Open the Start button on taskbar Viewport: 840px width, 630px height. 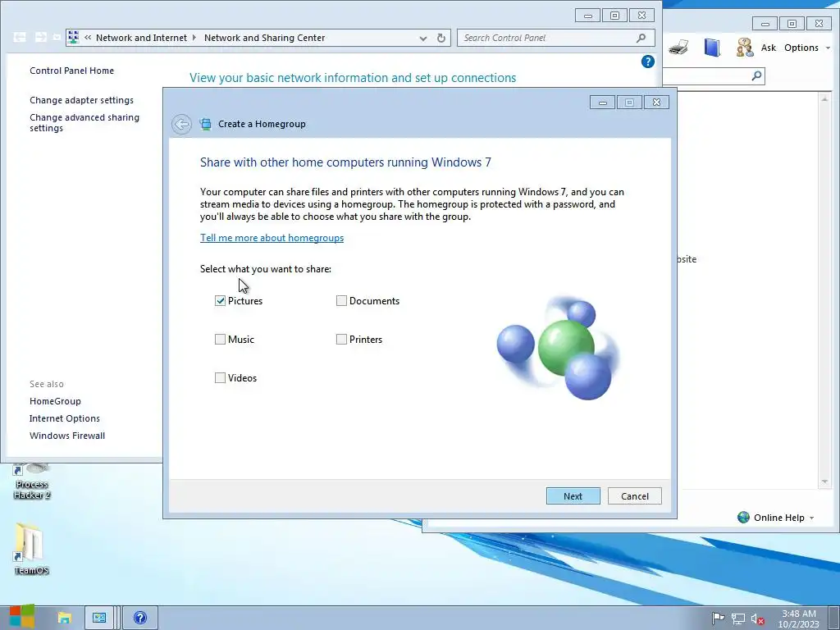point(22,617)
